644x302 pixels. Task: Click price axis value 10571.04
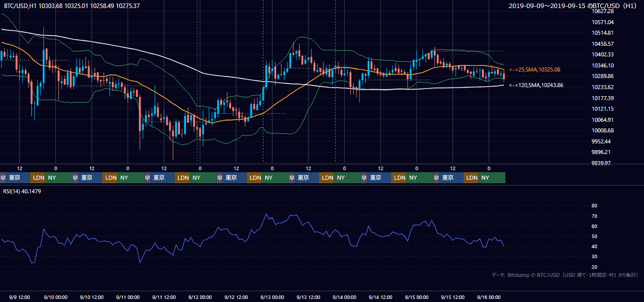pos(603,22)
